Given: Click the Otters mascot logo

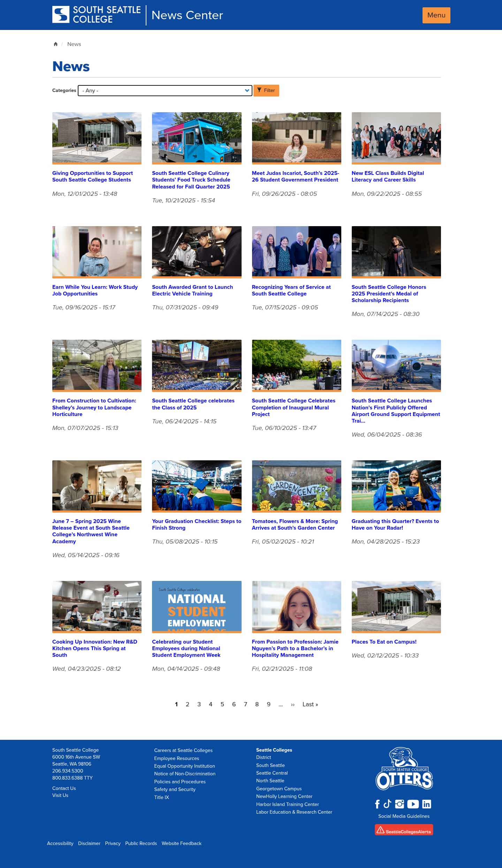Looking at the screenshot, I should 404,768.
